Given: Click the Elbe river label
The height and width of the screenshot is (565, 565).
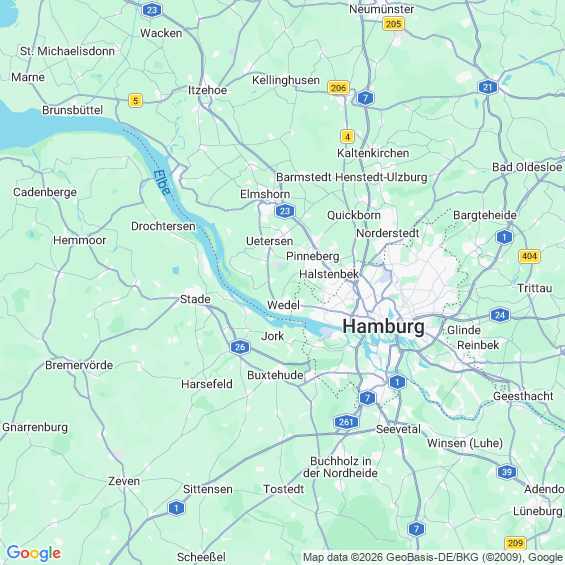Looking at the screenshot, I should coord(161,182).
